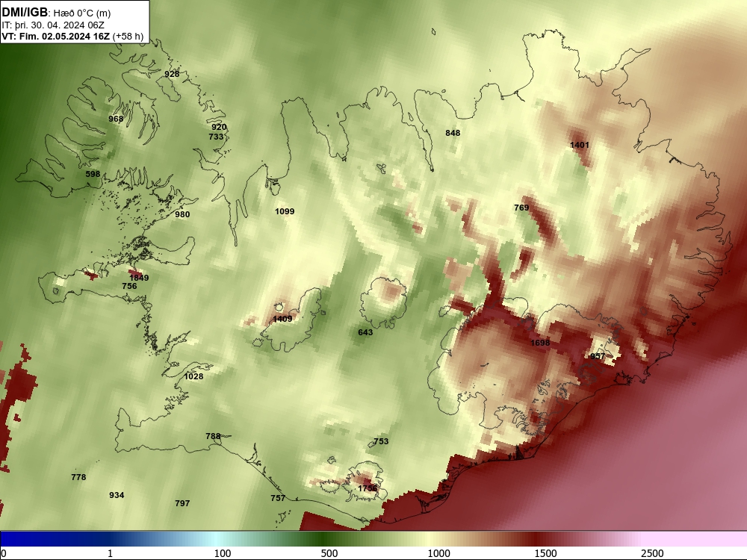
Task: Click the '100' label on the color scale
Action: click(x=223, y=553)
